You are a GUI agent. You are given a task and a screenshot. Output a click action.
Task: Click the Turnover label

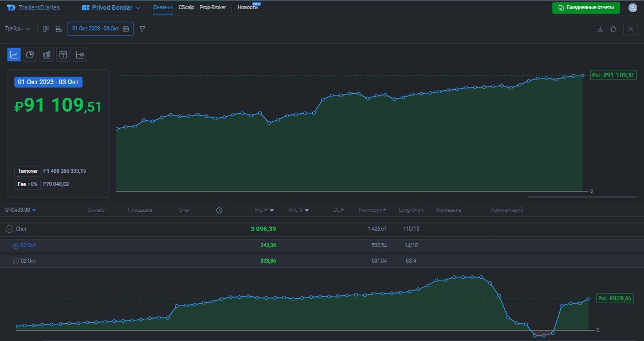pyautogui.click(x=28, y=171)
